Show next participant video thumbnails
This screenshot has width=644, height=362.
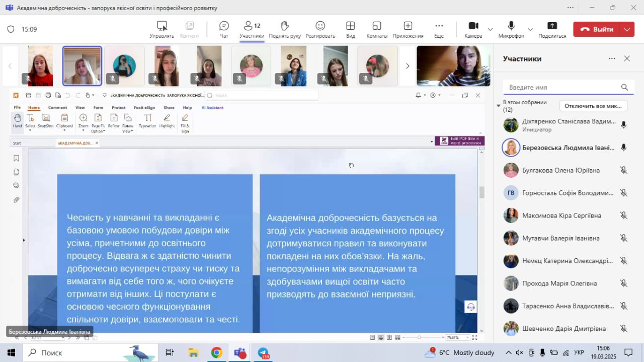(x=408, y=66)
